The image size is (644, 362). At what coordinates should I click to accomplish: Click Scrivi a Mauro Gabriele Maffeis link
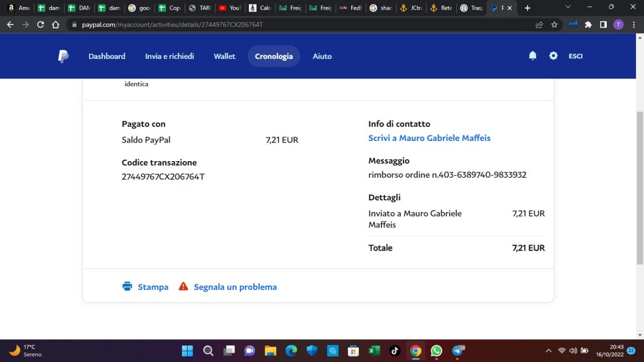point(429,138)
